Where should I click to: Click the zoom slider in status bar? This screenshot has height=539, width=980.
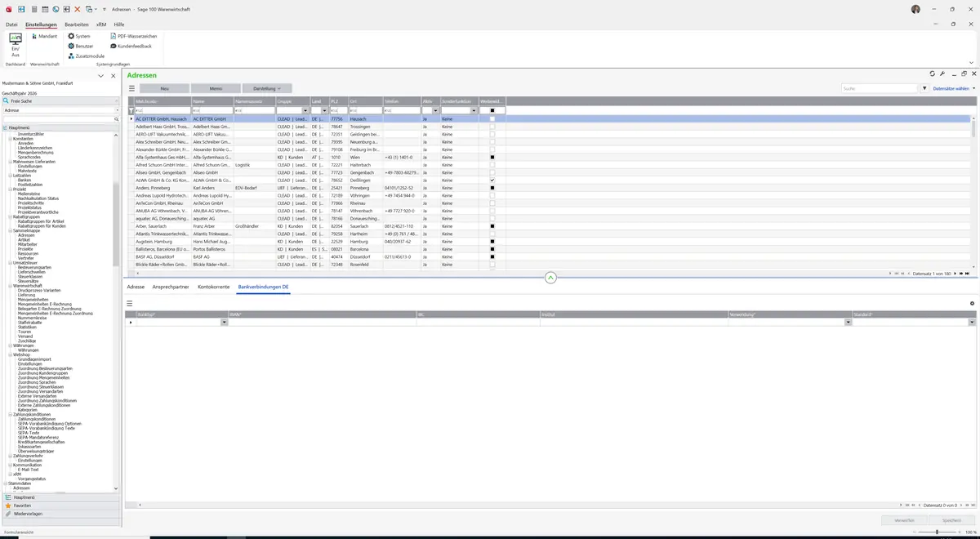click(x=938, y=532)
